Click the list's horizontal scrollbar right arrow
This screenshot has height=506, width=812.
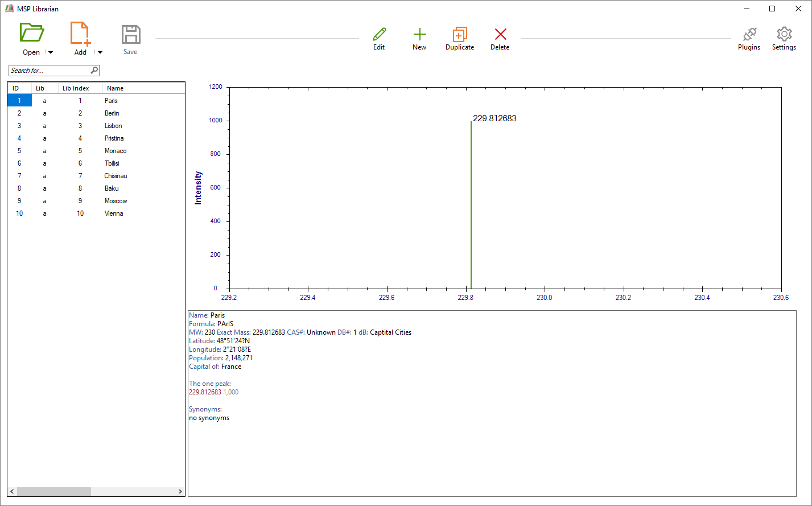coord(180,492)
